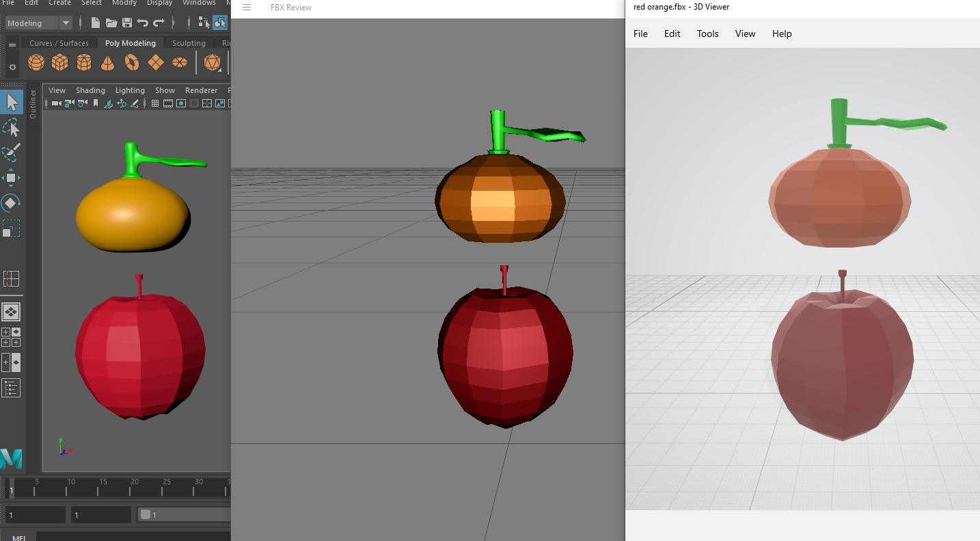The height and width of the screenshot is (541, 980).
Task: Expand the platonic solids shelf flyout
Action: (213, 62)
